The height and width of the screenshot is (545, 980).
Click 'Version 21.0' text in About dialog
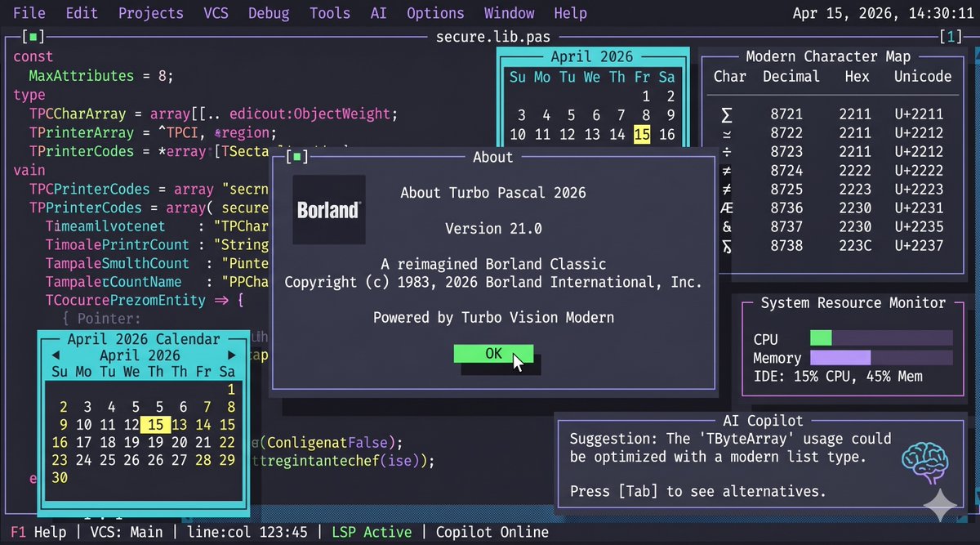pos(493,229)
